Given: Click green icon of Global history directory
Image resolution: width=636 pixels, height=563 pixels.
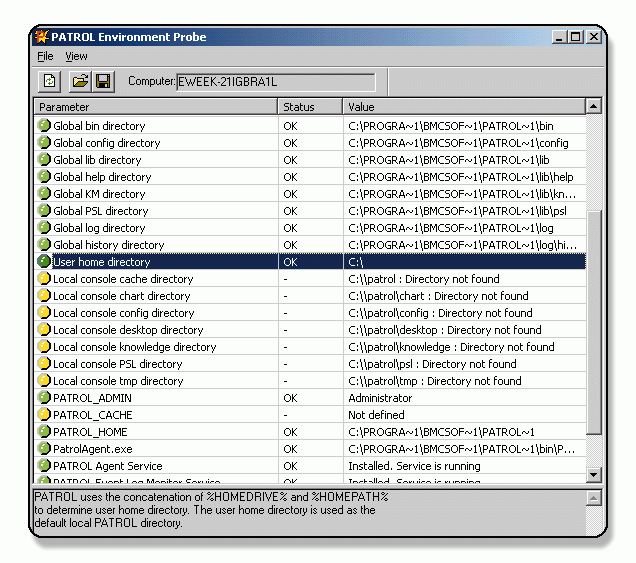Looking at the screenshot, I should (43, 245).
